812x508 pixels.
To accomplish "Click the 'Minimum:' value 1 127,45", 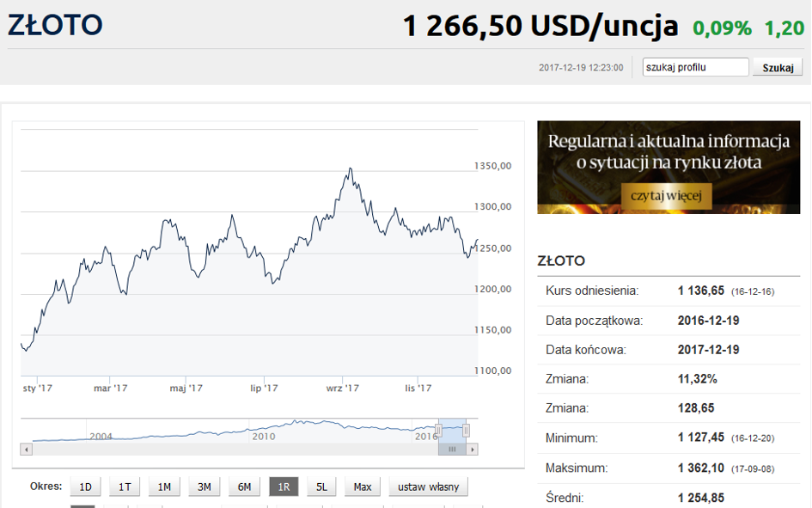I will 700,438.
